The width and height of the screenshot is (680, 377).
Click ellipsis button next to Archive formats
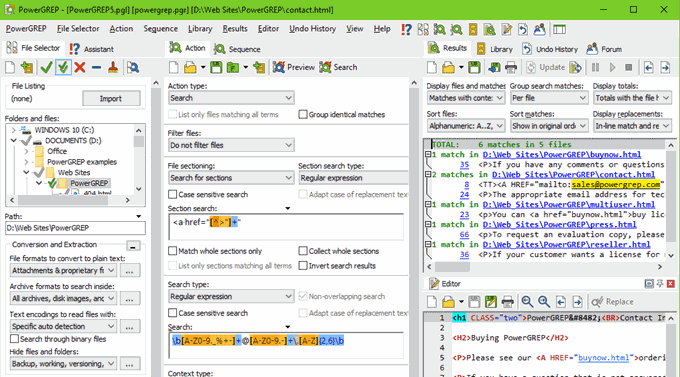coord(130,298)
